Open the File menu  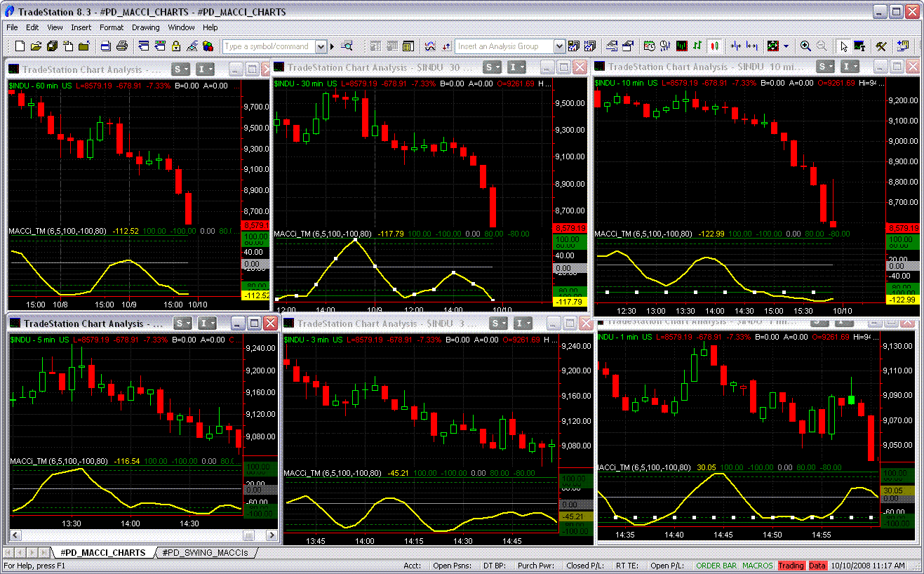12,27
